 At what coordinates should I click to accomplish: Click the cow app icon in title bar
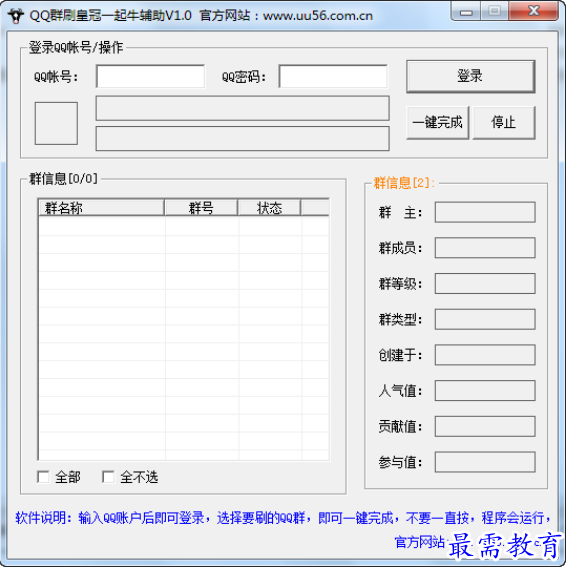click(x=15, y=16)
